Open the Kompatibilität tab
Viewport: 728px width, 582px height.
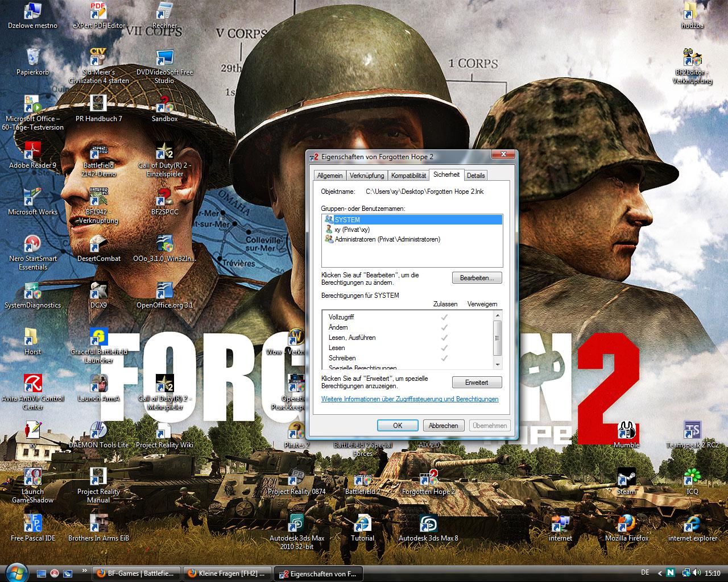[x=408, y=176]
